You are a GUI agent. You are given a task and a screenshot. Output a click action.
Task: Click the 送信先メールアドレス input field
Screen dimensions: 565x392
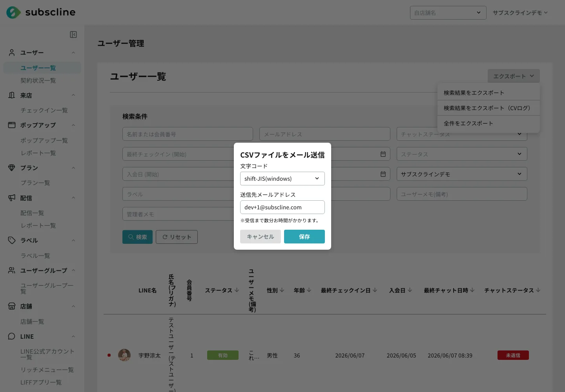pyautogui.click(x=282, y=207)
